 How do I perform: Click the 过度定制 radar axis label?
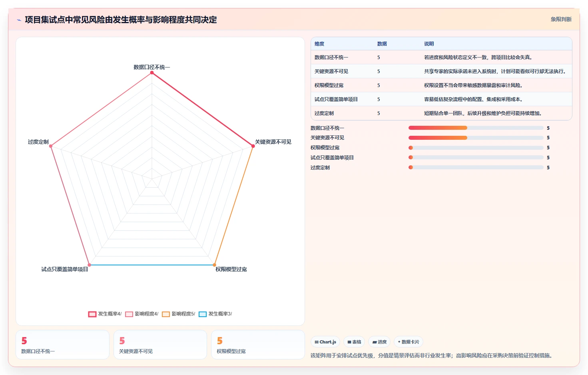(38, 142)
